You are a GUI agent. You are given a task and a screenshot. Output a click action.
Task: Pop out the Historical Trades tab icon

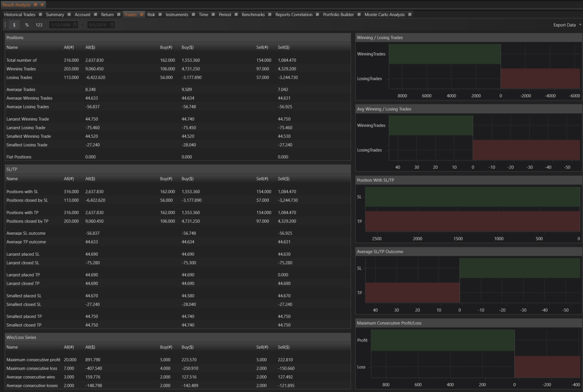coord(41,15)
